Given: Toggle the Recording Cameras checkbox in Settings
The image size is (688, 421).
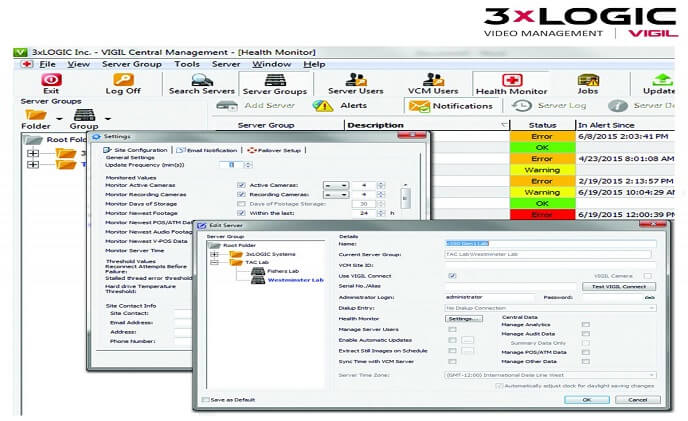Looking at the screenshot, I should (x=241, y=194).
